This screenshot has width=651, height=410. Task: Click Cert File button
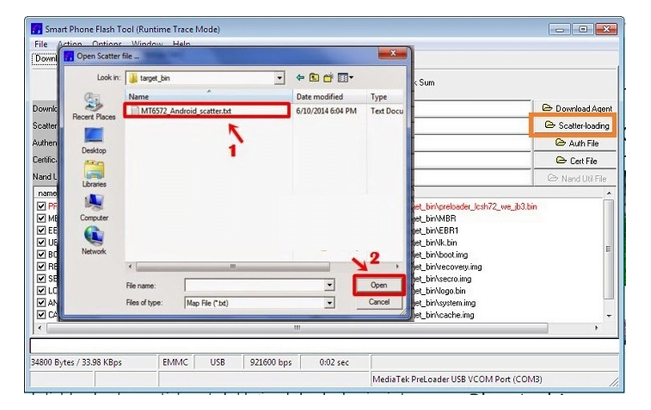click(x=577, y=161)
